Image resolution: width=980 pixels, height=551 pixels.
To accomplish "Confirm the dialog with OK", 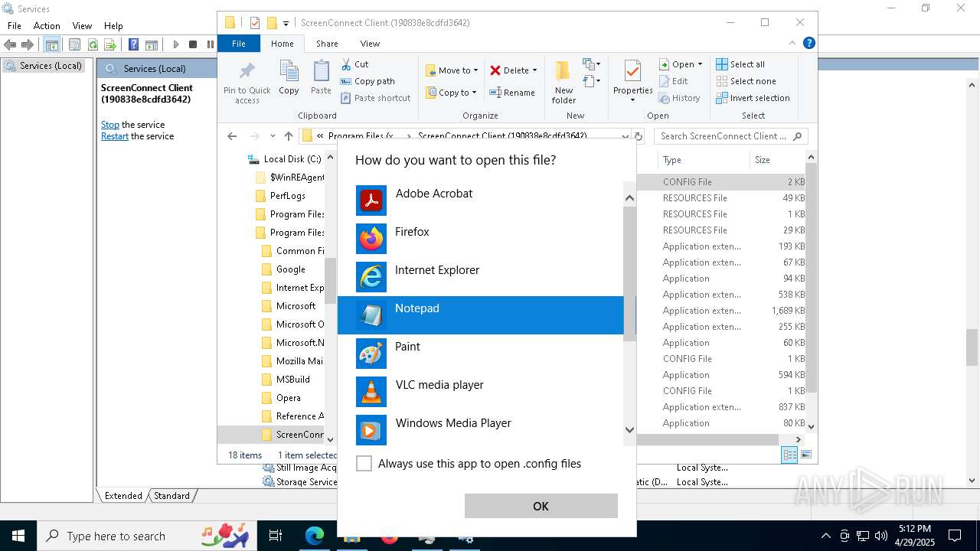I will tap(541, 506).
